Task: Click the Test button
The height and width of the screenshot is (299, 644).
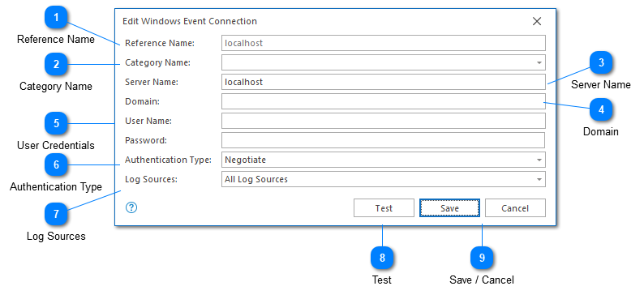Action: 384,208
